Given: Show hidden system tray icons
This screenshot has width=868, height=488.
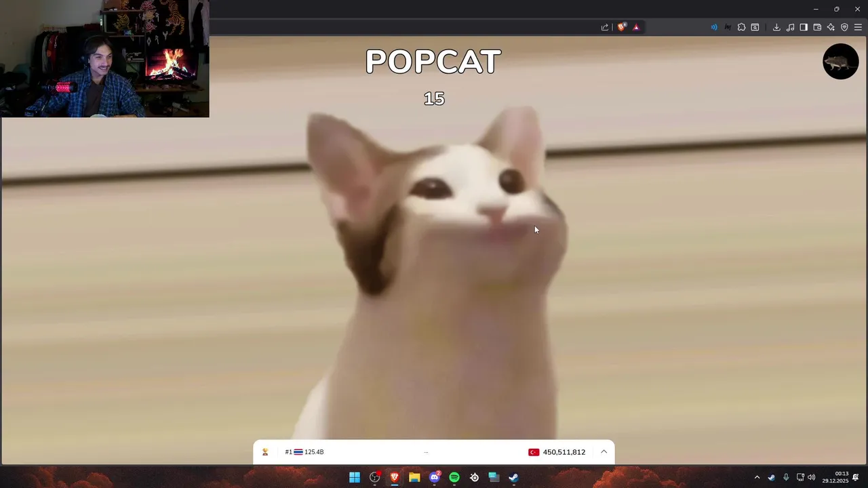Looking at the screenshot, I should point(757,477).
